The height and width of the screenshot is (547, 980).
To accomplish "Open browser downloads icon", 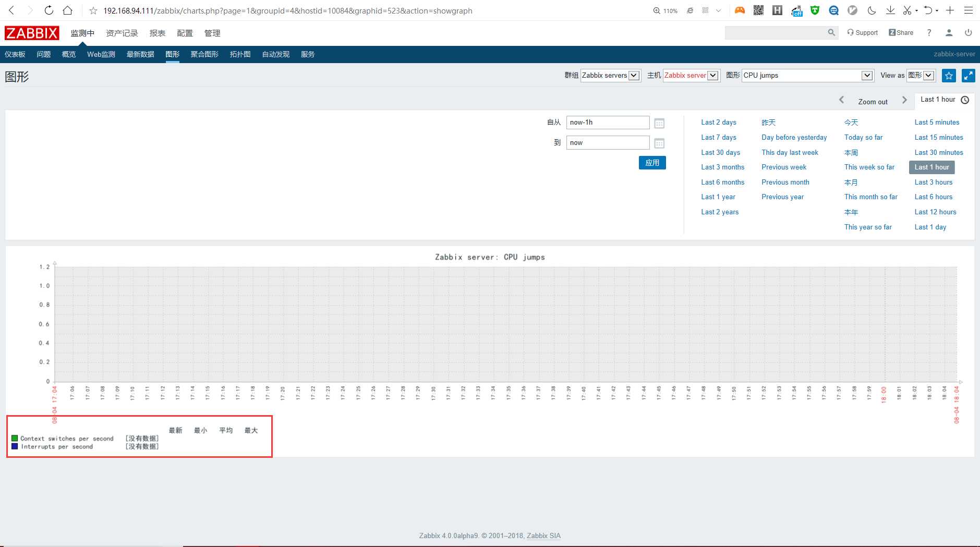I will (890, 10).
